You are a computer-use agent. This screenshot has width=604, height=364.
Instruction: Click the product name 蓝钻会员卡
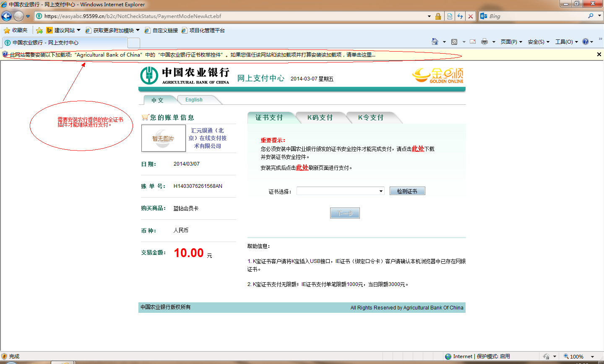(186, 208)
